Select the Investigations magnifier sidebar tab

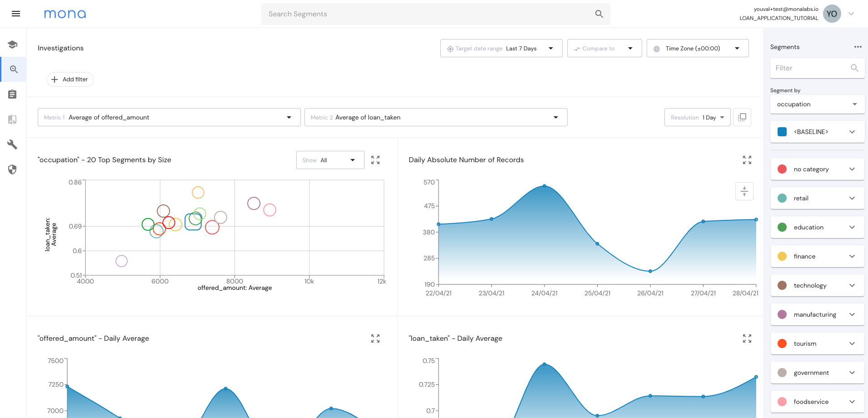tap(13, 70)
